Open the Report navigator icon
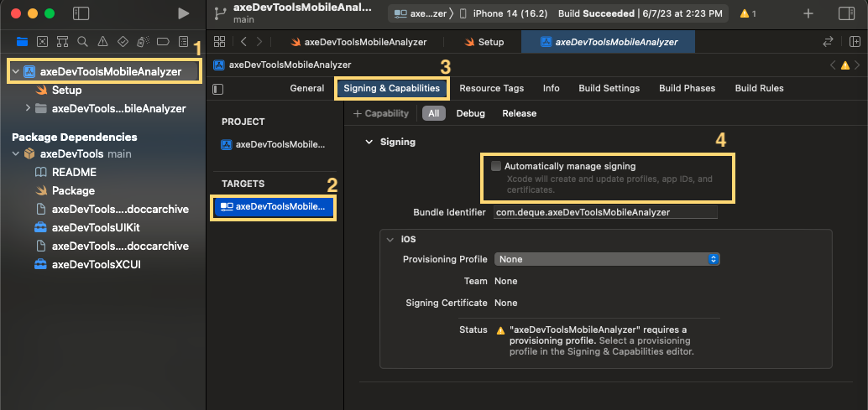This screenshot has height=410, width=868. tap(183, 42)
